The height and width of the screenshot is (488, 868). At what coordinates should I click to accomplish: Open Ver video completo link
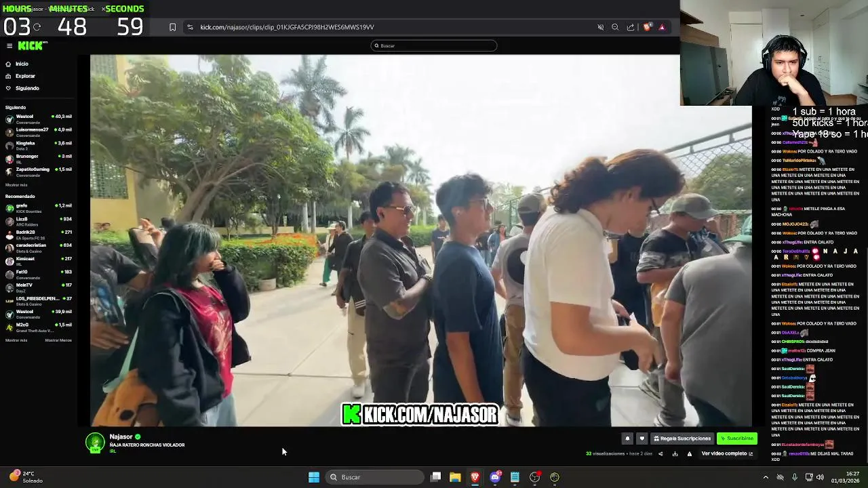pyautogui.click(x=727, y=453)
